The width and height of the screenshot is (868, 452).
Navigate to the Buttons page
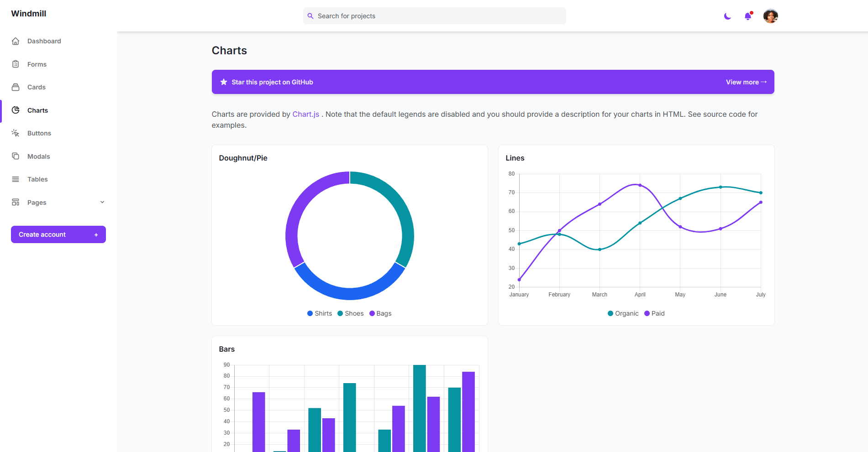click(x=39, y=133)
